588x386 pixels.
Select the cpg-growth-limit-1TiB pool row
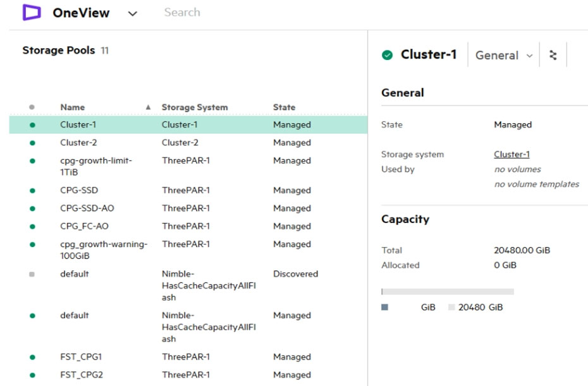188,166
